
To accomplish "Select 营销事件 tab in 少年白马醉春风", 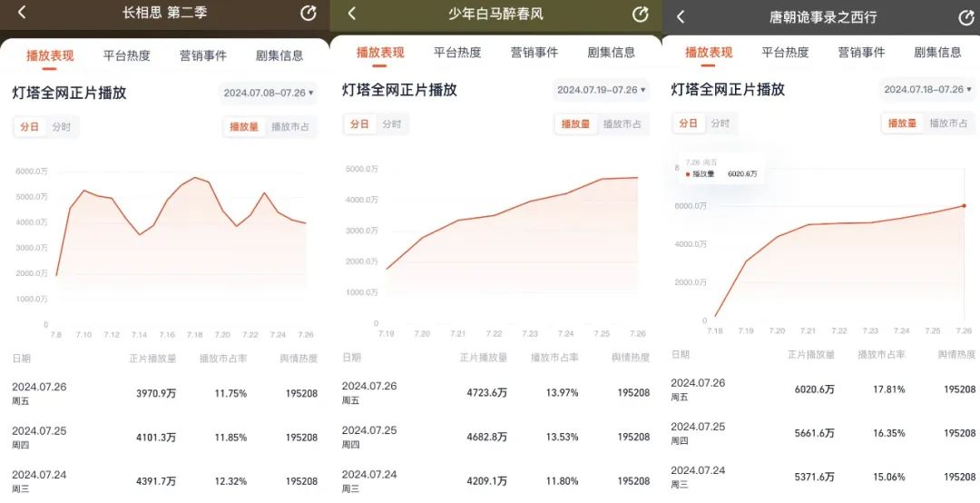I will pos(534,53).
